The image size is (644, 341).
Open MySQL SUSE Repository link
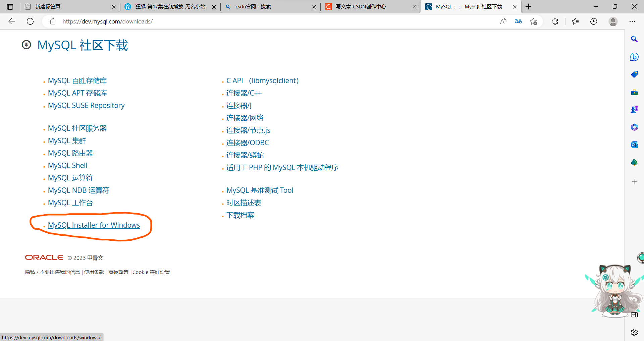[x=86, y=106]
